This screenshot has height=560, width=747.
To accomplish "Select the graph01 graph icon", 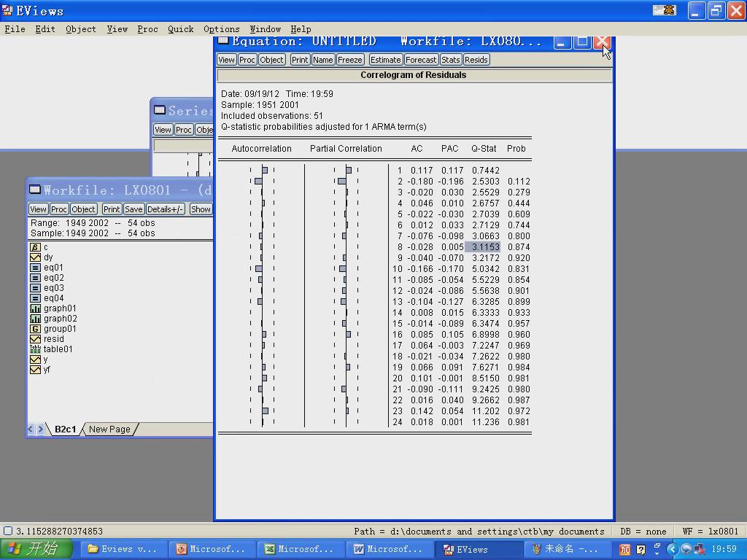I will [x=35, y=308].
